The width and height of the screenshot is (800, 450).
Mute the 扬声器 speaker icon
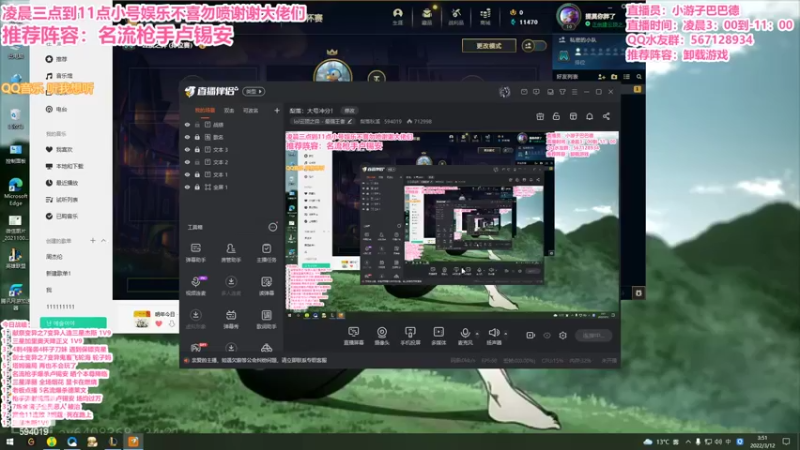pyautogui.click(x=493, y=333)
